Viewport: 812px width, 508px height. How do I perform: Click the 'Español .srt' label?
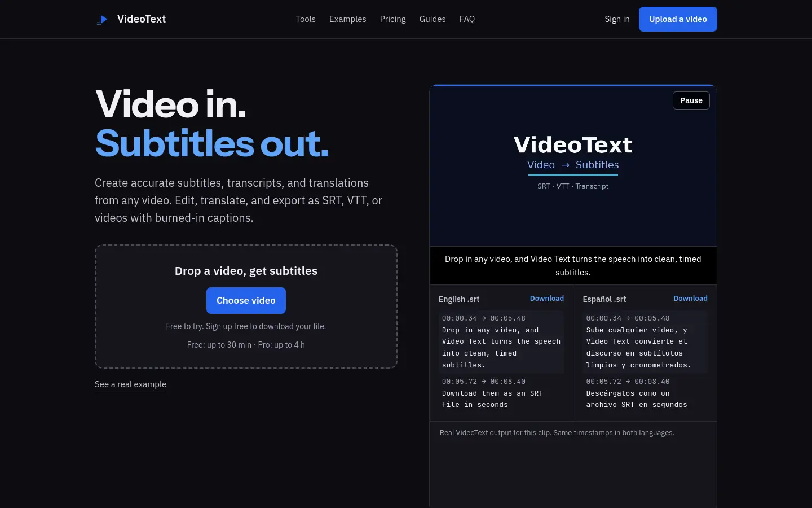(604, 299)
